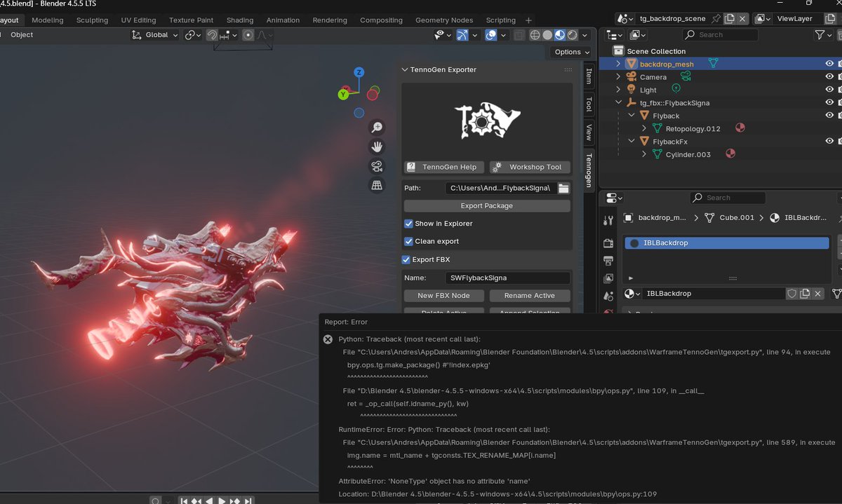Screen dimensions: 842x504
Task: Open View sidebar tab
Action: (x=589, y=132)
